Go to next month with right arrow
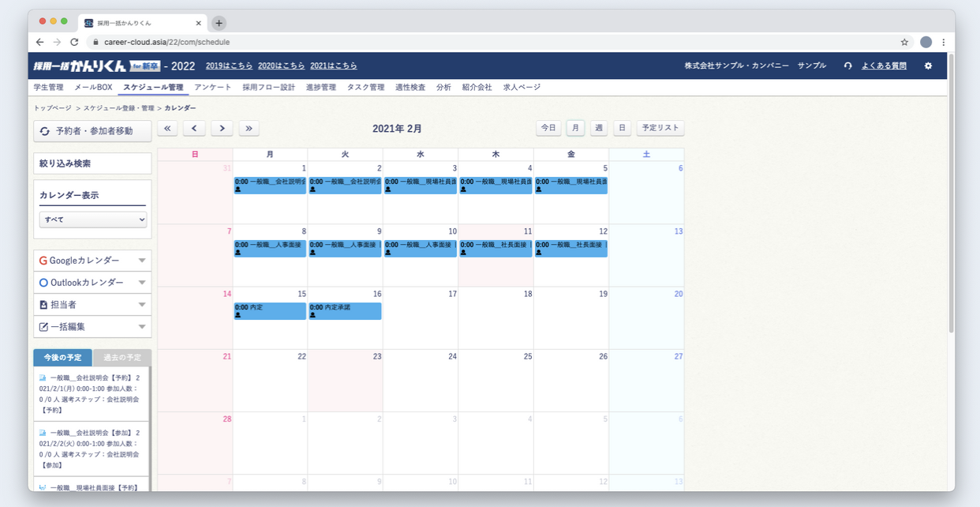 [x=222, y=128]
